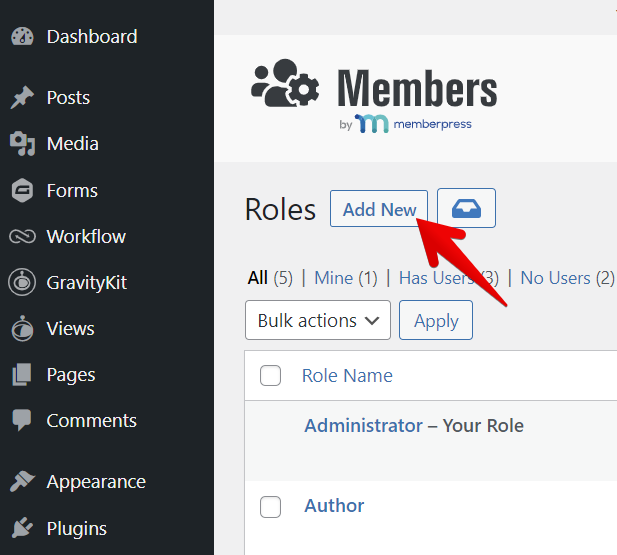Filter roles by Mine
This screenshot has height=555, width=617.
(333, 278)
